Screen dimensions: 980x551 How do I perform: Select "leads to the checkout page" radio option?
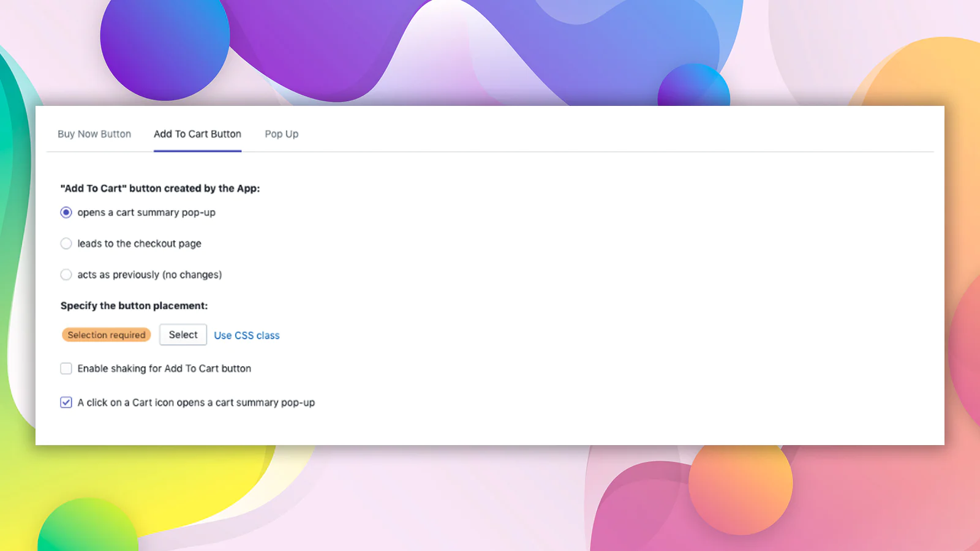point(66,244)
